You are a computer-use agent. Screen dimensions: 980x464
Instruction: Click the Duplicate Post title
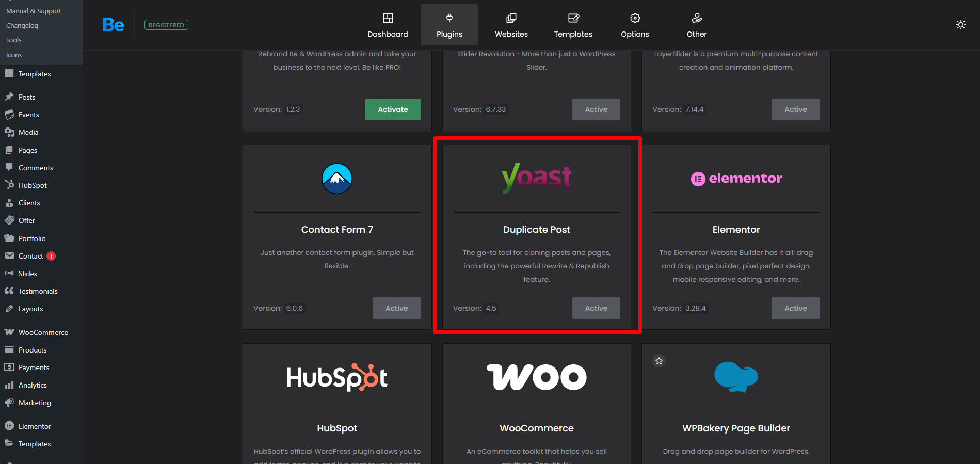(537, 230)
